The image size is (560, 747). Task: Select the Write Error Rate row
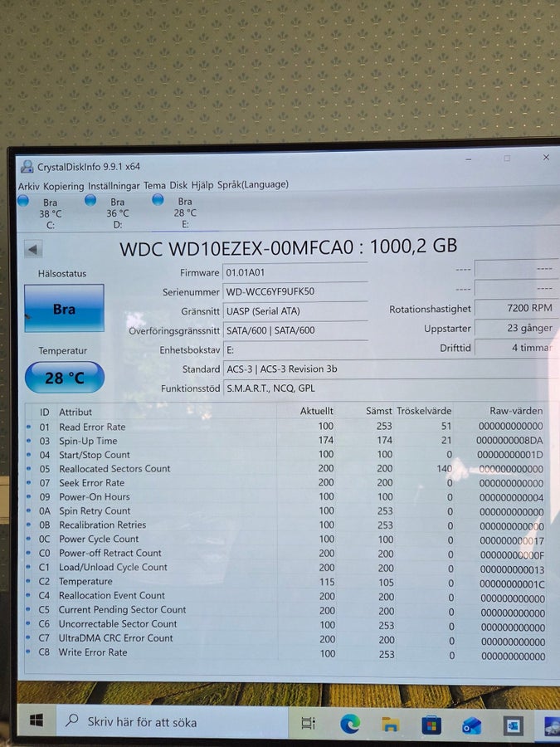[x=285, y=653]
